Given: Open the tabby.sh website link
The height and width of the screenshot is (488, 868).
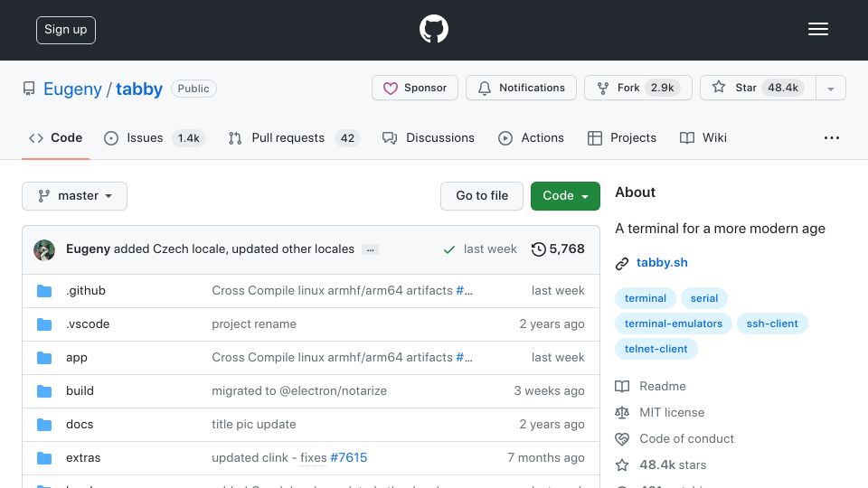Looking at the screenshot, I should (x=662, y=263).
